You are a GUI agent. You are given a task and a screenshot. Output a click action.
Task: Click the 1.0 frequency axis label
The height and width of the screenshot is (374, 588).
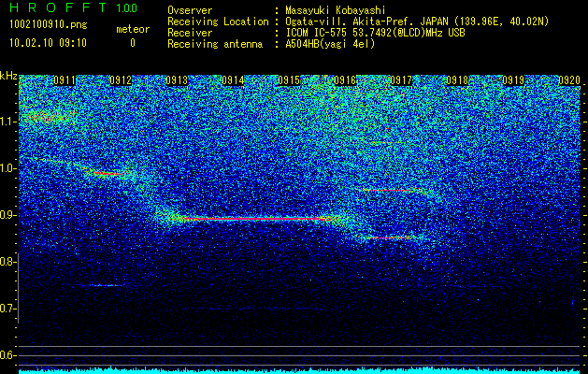(x=7, y=168)
